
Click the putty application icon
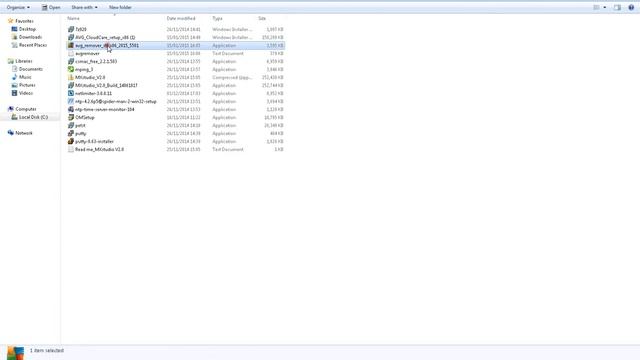71,133
